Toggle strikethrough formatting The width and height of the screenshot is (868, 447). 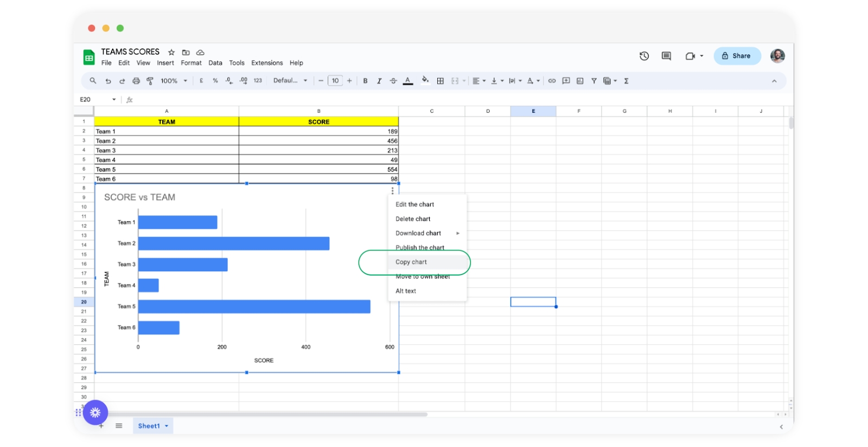(393, 81)
